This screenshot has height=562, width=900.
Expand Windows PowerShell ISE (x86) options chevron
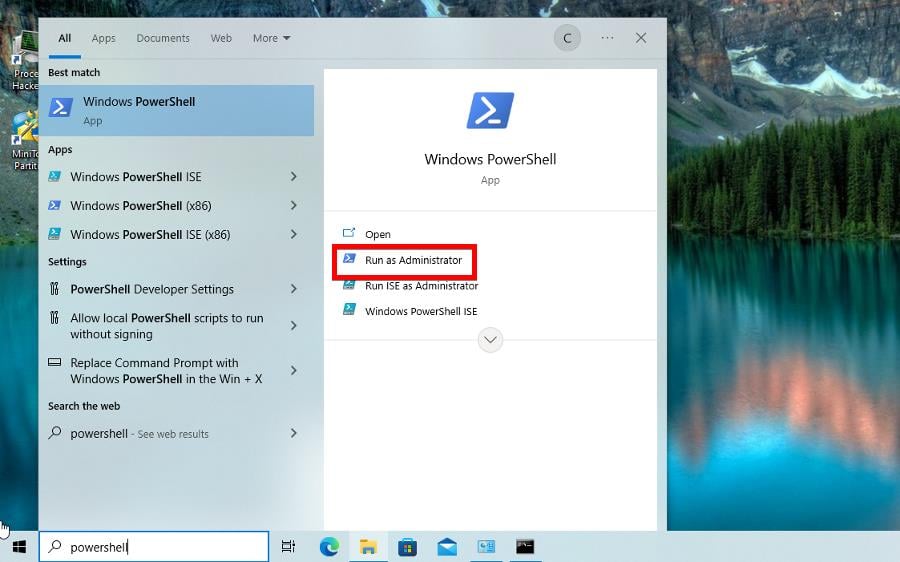pos(294,234)
